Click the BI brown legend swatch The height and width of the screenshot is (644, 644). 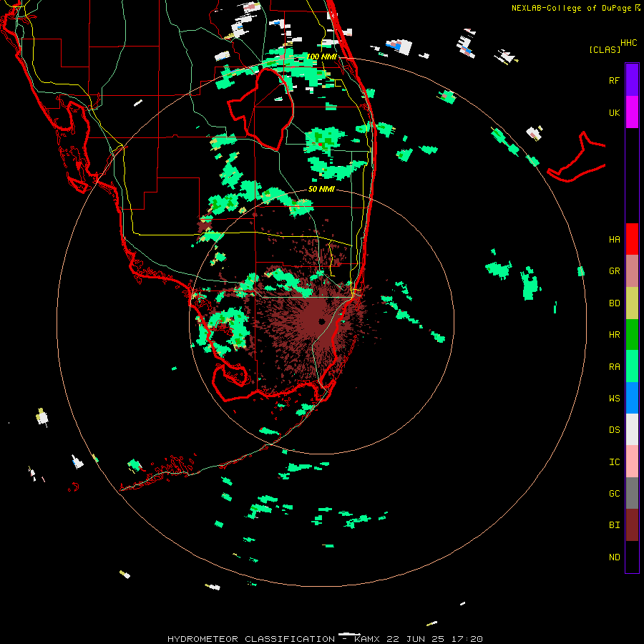[632, 525]
